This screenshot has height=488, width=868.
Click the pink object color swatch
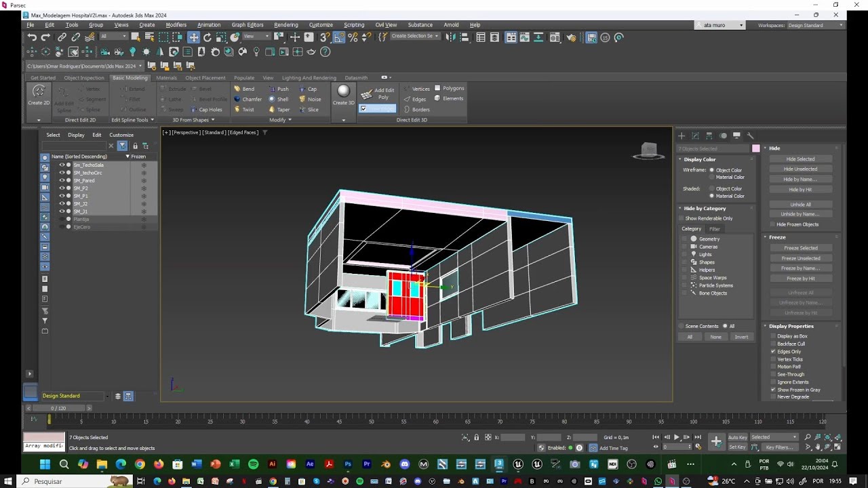point(756,148)
